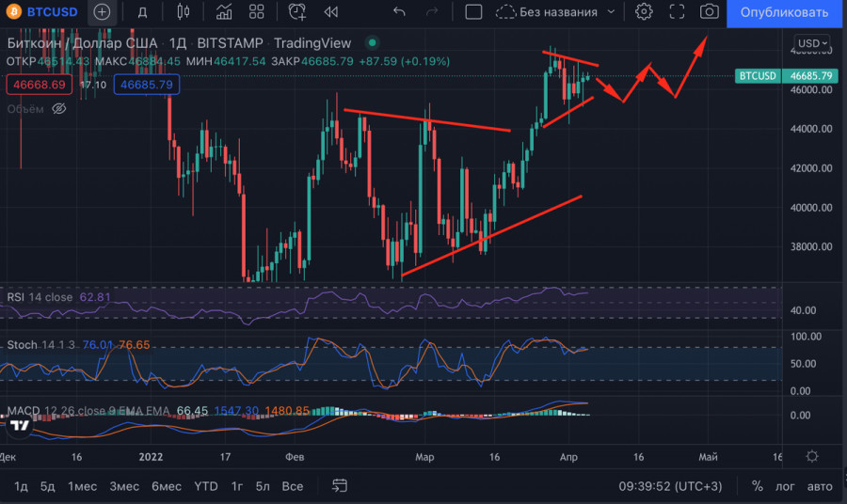Click chart title Биткоин / Доллар США

tap(82, 43)
